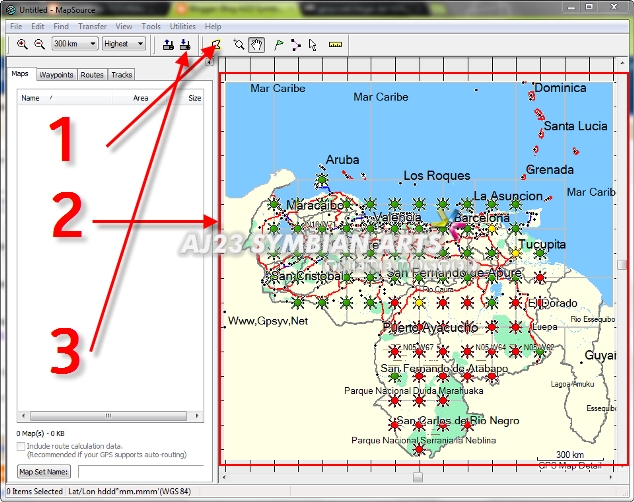The width and height of the screenshot is (634, 502).
Task: Select the Route tool icon
Action: [296, 44]
